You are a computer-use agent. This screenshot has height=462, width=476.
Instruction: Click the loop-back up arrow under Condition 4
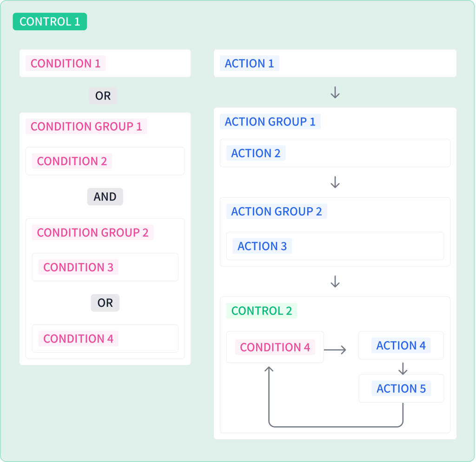(x=269, y=371)
